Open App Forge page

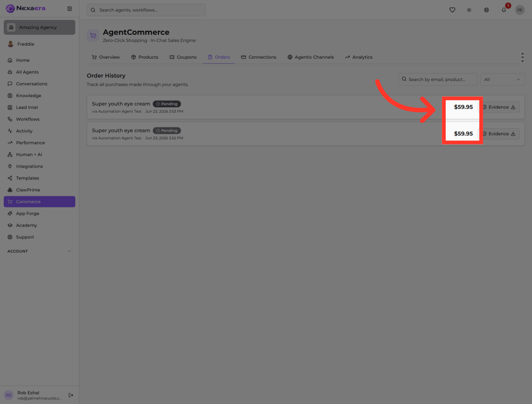tap(39, 213)
